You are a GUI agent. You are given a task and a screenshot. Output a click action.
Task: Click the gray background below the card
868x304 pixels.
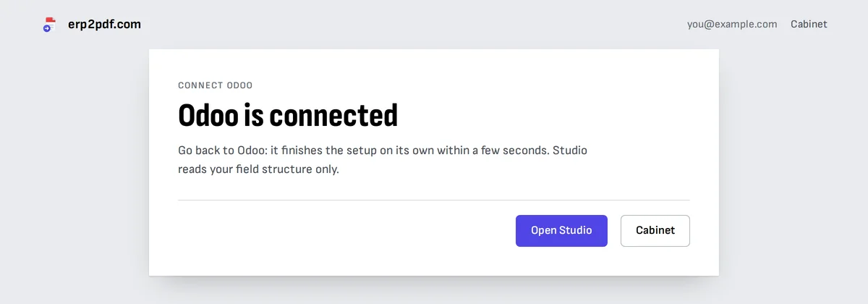434,291
